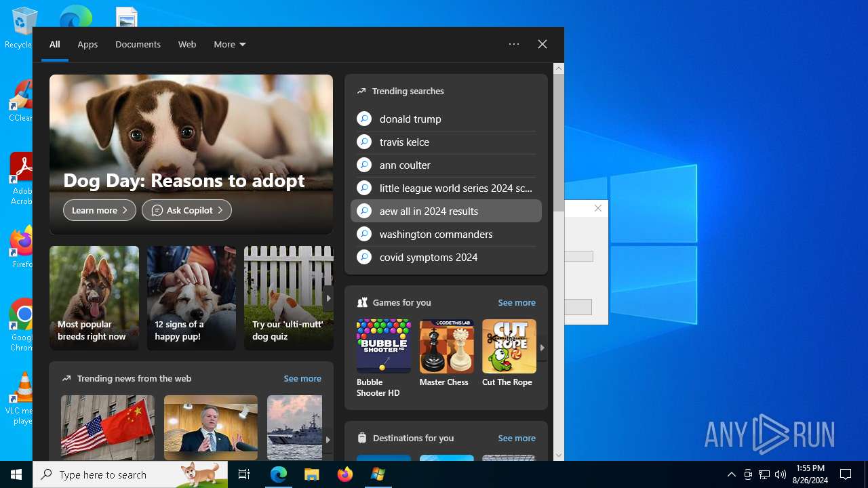Advance the games carousel arrow
This screenshot has width=868, height=488.
(x=542, y=347)
